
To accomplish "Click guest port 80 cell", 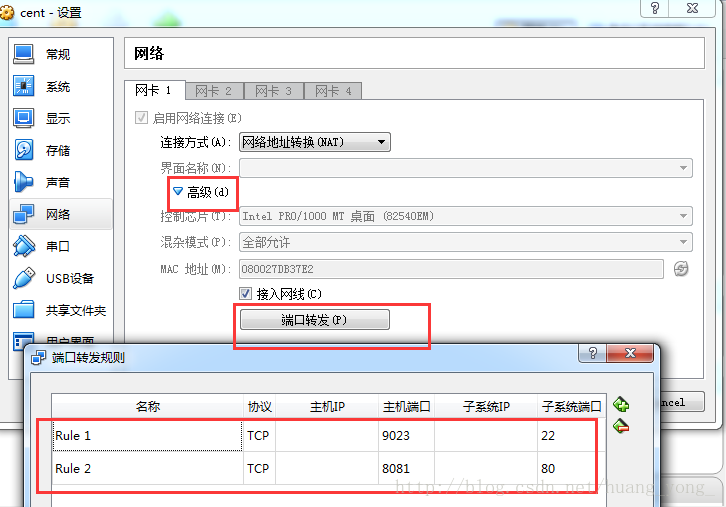I will [x=571, y=469].
